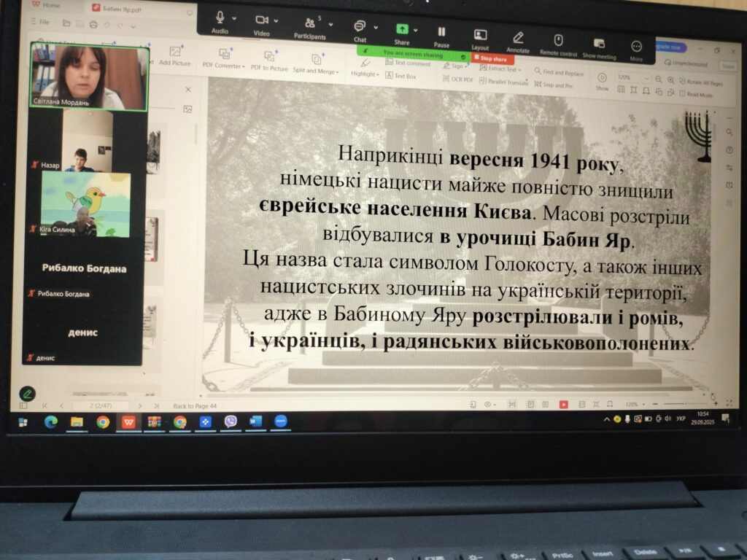Screen dimensions: 747x560
Task: Go to the first page arrow
Action: pyautogui.click(x=44, y=405)
